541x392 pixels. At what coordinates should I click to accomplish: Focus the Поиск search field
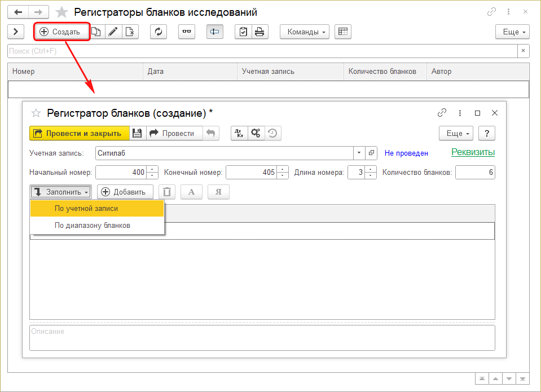(262, 51)
